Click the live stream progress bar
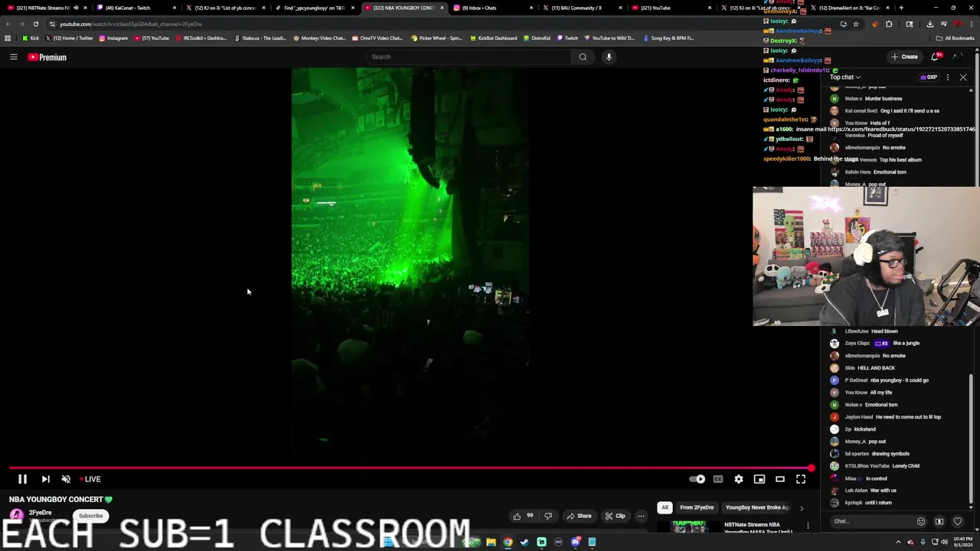Image resolution: width=980 pixels, height=551 pixels. click(x=410, y=468)
